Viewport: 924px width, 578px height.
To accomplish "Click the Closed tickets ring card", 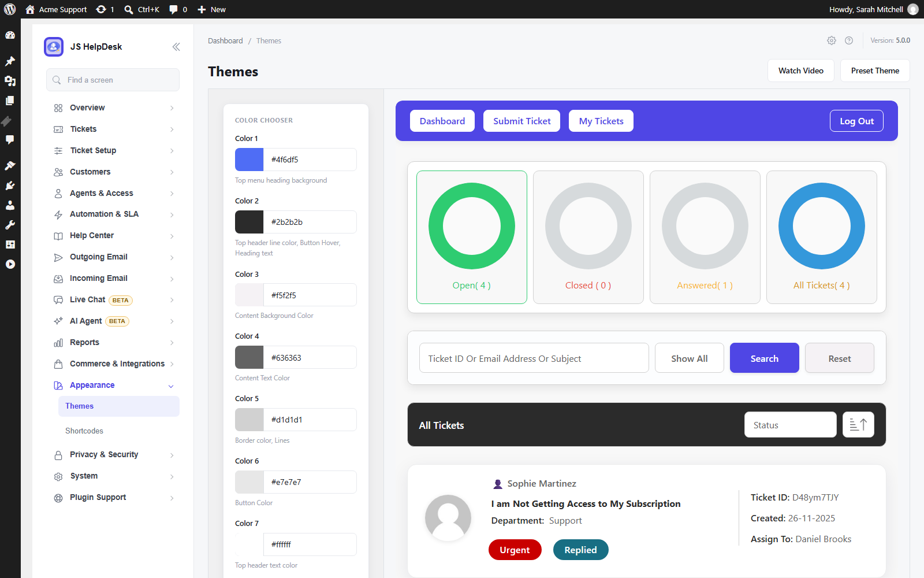I will (x=588, y=237).
